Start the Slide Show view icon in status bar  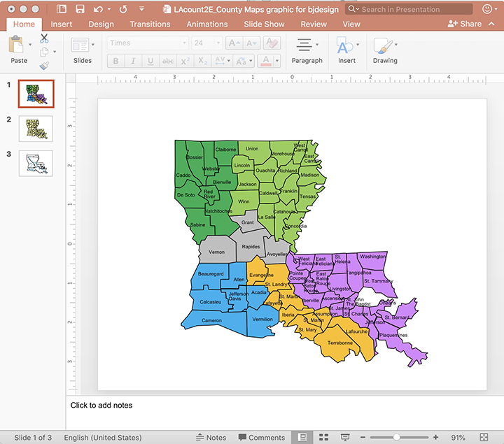point(345,437)
